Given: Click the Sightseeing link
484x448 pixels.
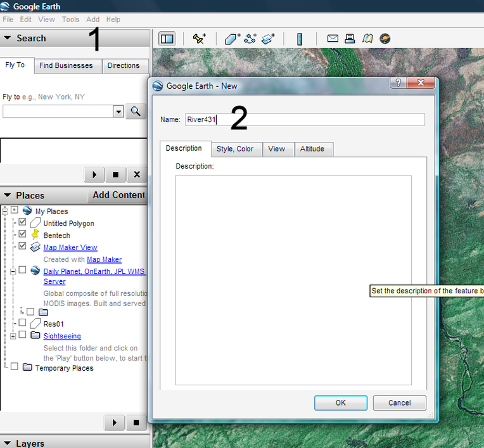Looking at the screenshot, I should point(62,336).
